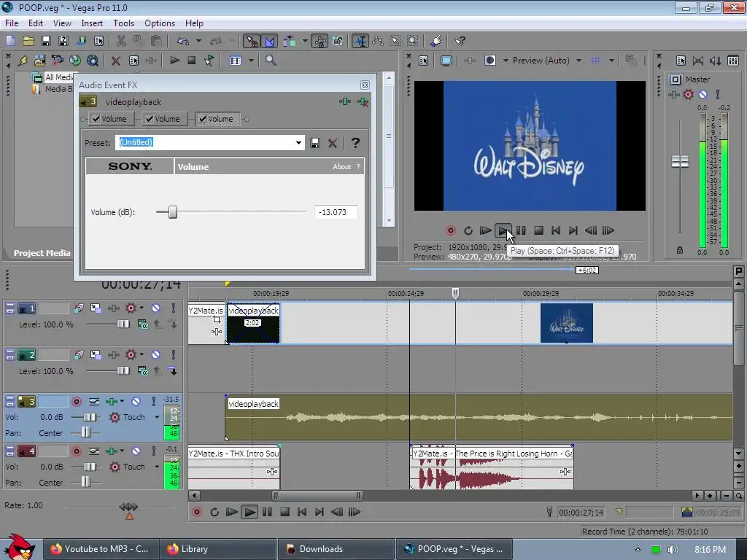The height and width of the screenshot is (560, 747).
Task: Click the Cut scissors icon
Action: tap(121, 42)
